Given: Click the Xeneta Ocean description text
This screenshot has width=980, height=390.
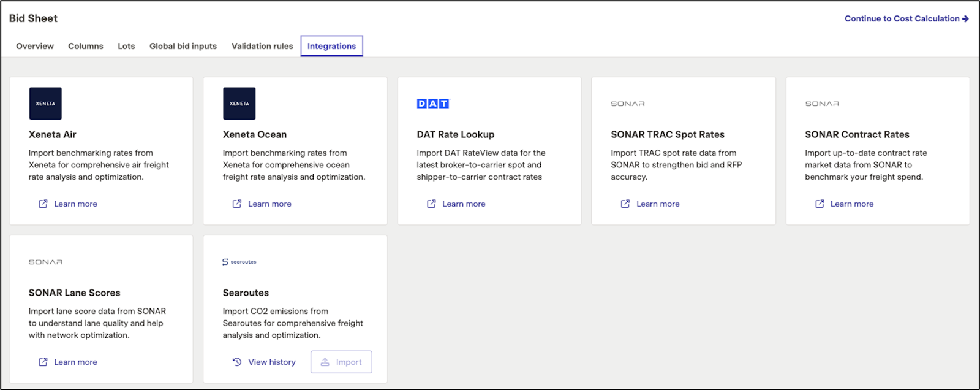Looking at the screenshot, I should pos(294,165).
